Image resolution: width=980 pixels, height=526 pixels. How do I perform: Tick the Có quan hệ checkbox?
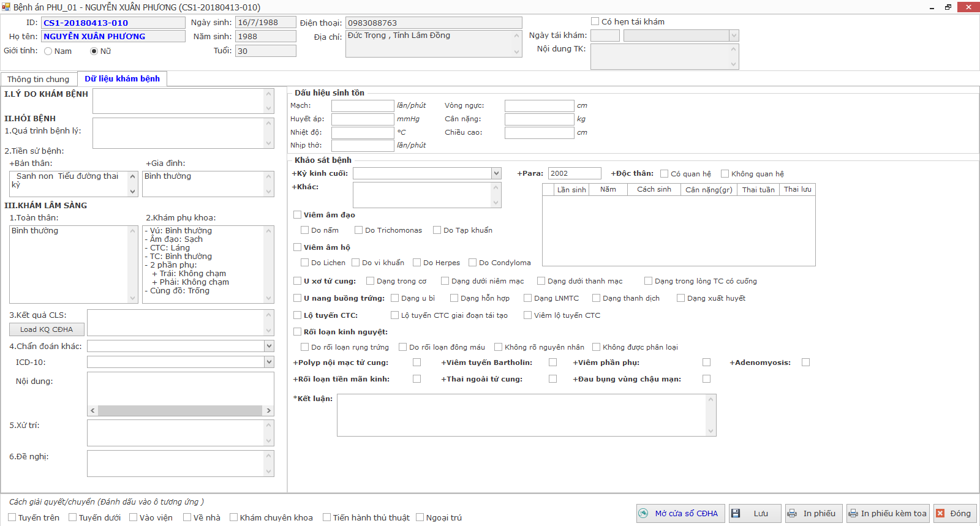pyautogui.click(x=664, y=173)
